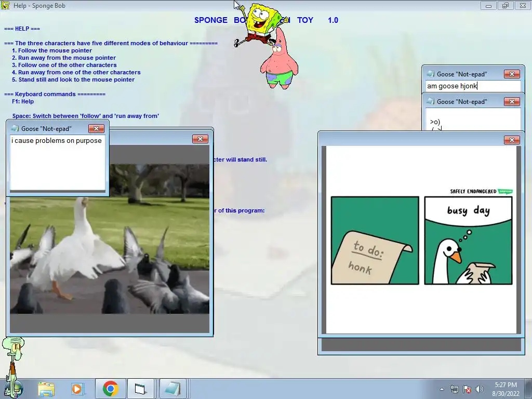The width and height of the screenshot is (532, 399).
Task: Close the 'am goose hjonk' Not-epad
Action: [512, 74]
